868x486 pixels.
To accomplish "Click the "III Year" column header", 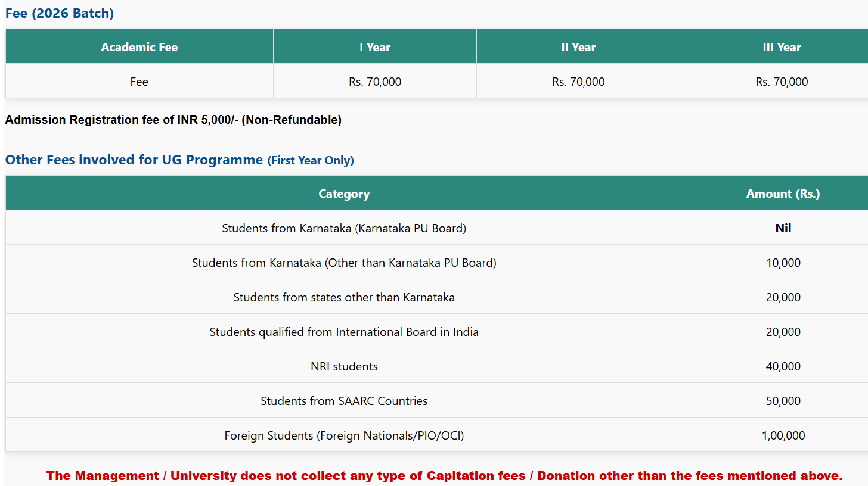I will pos(782,47).
